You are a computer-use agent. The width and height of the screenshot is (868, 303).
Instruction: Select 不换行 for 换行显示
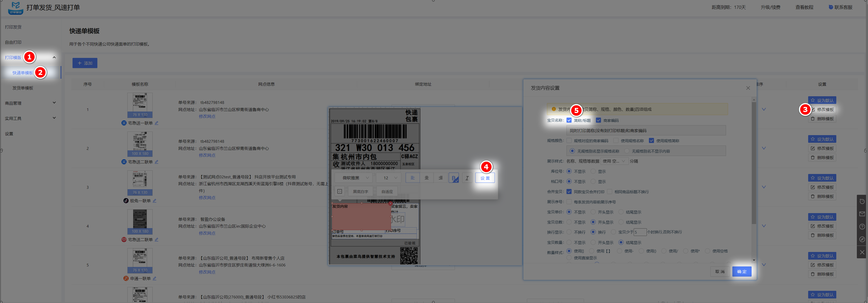(x=569, y=232)
